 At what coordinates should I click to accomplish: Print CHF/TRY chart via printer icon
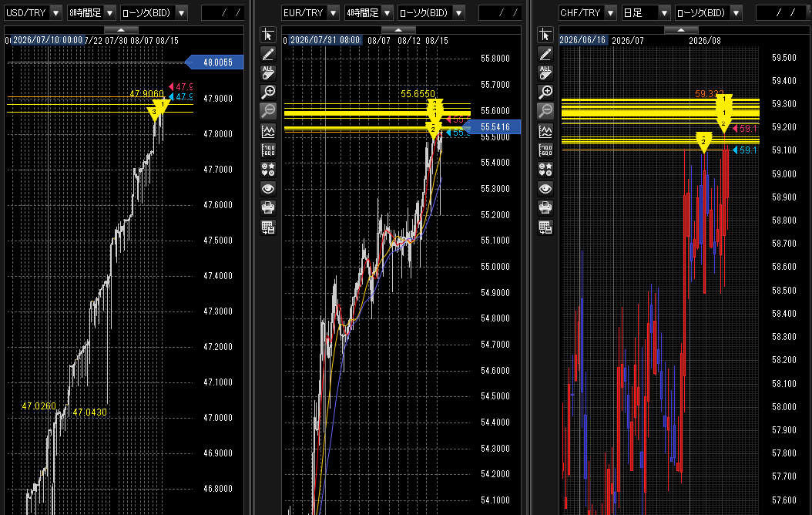[545, 207]
